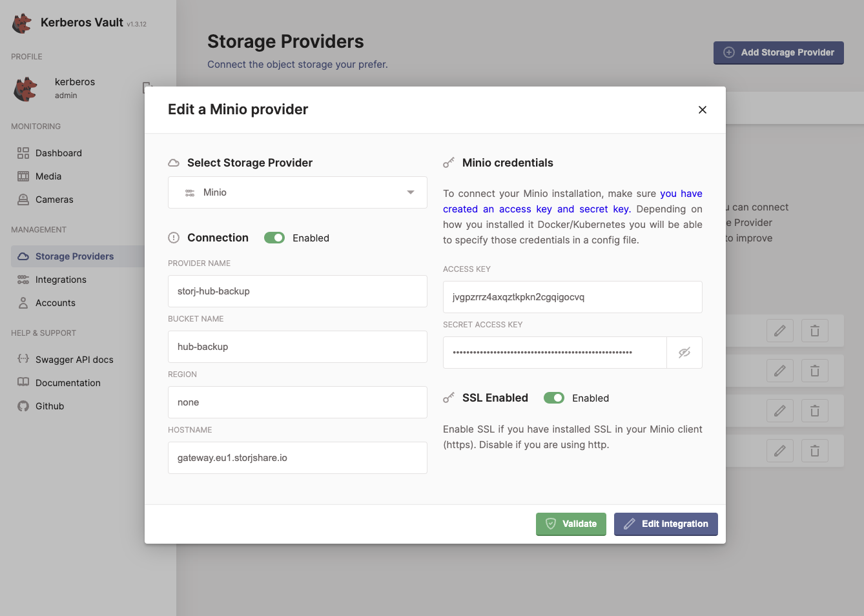
Task: Turn off the SSL Enabled switch
Action: click(554, 398)
